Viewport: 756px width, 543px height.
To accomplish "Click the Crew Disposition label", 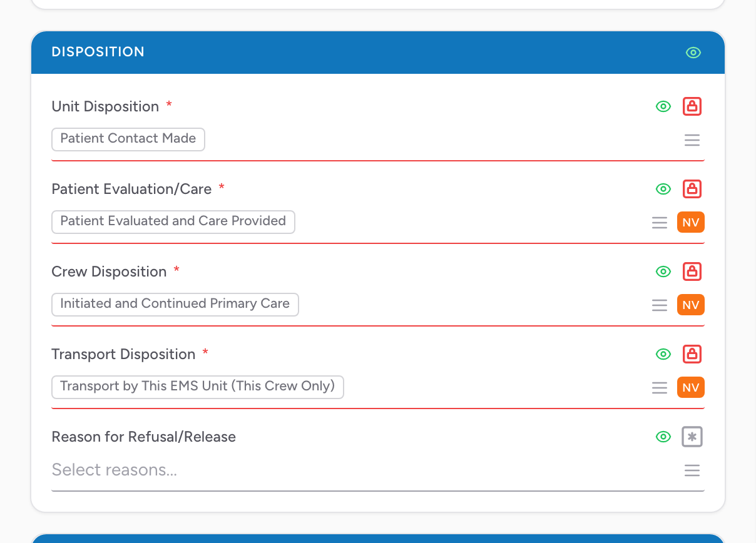I will (109, 271).
